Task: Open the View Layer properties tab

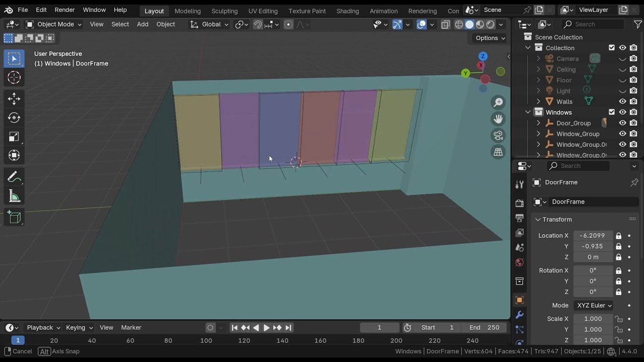Action: (519, 233)
